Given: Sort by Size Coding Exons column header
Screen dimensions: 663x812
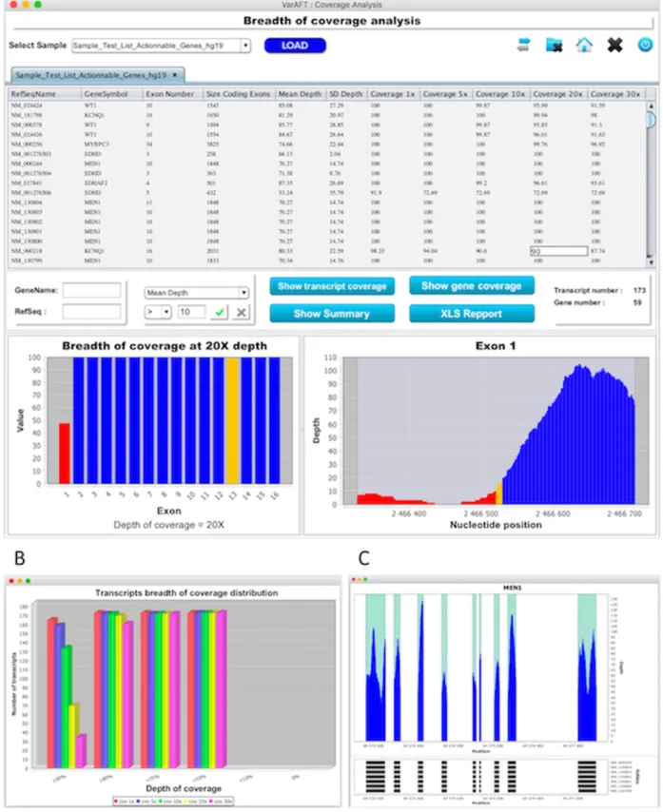Looking at the screenshot, I should tap(240, 94).
